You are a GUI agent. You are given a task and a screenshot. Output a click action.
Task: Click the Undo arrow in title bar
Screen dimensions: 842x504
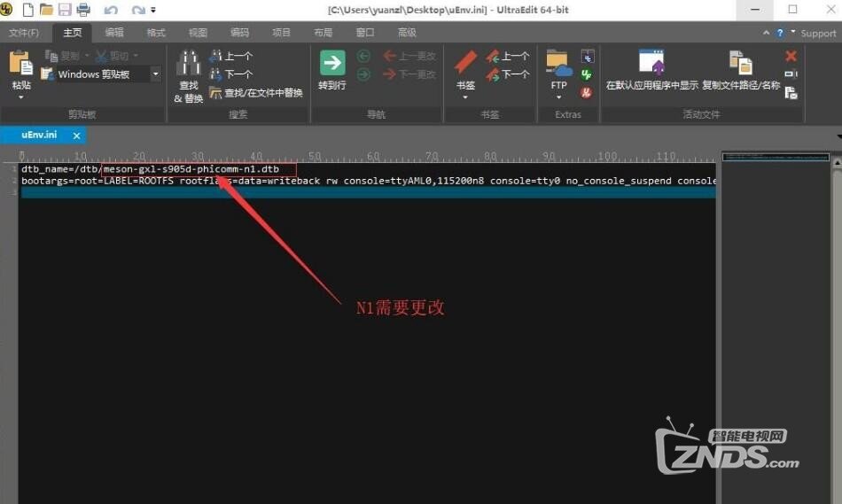tap(111, 11)
